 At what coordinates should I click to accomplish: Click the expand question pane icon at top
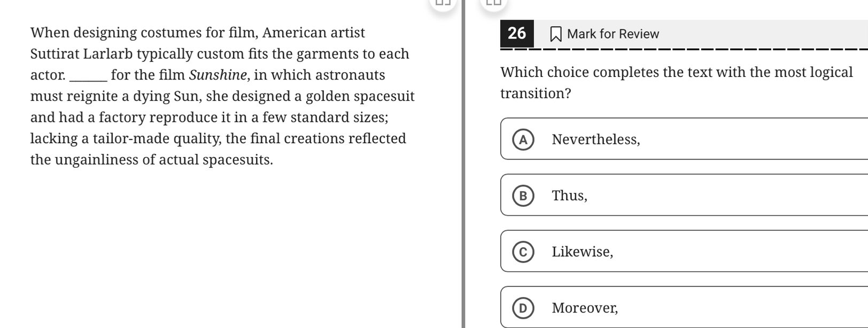493,2
